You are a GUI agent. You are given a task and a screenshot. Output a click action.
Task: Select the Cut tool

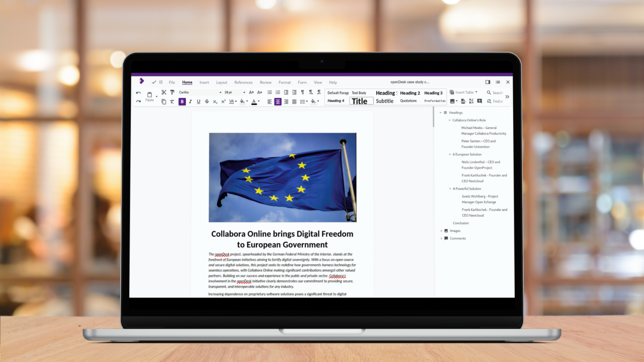pos(164,93)
